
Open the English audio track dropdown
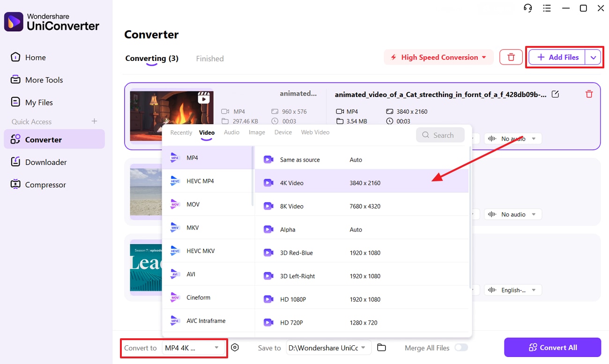[513, 290]
